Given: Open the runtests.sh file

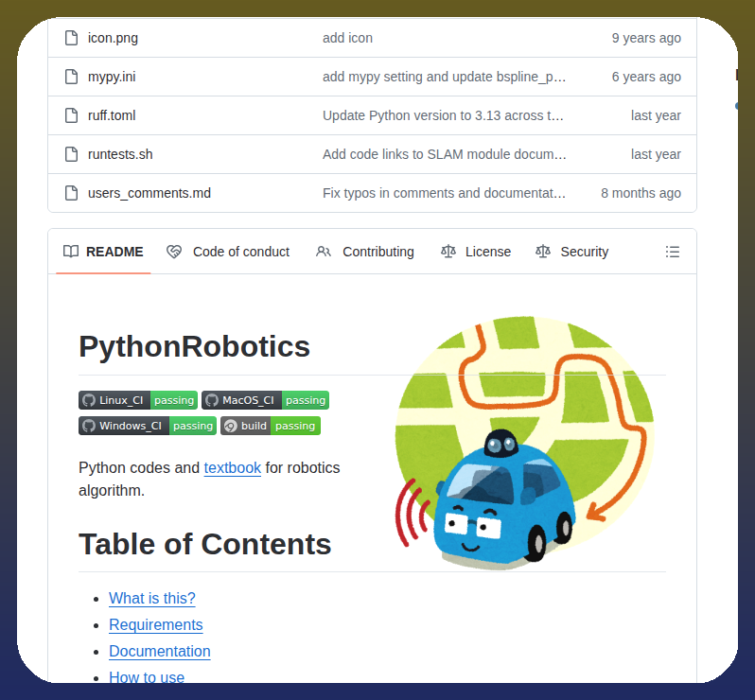Looking at the screenshot, I should tap(120, 154).
